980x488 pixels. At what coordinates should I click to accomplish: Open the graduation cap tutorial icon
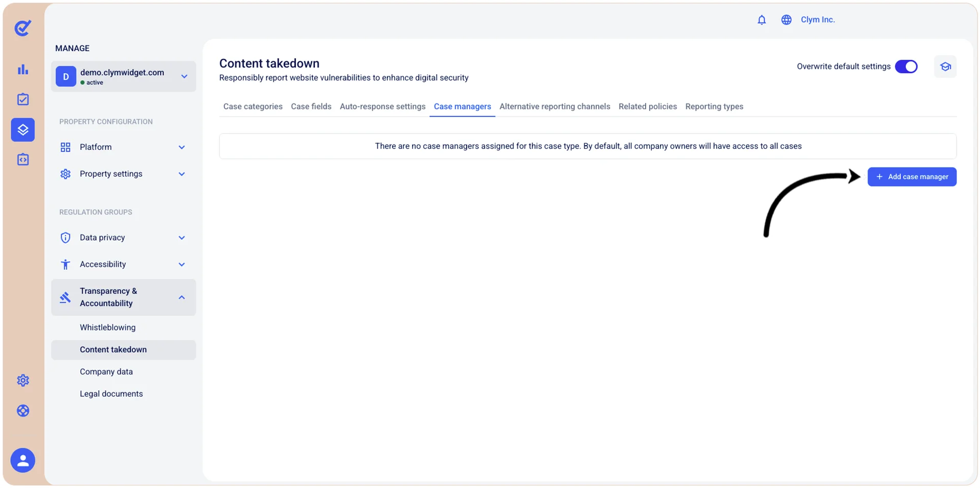point(945,66)
